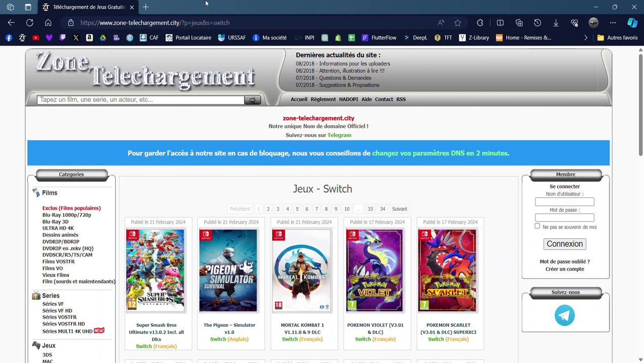This screenshot has height=363, width=644.
Task: Open the Aide menu item
Action: (366, 99)
